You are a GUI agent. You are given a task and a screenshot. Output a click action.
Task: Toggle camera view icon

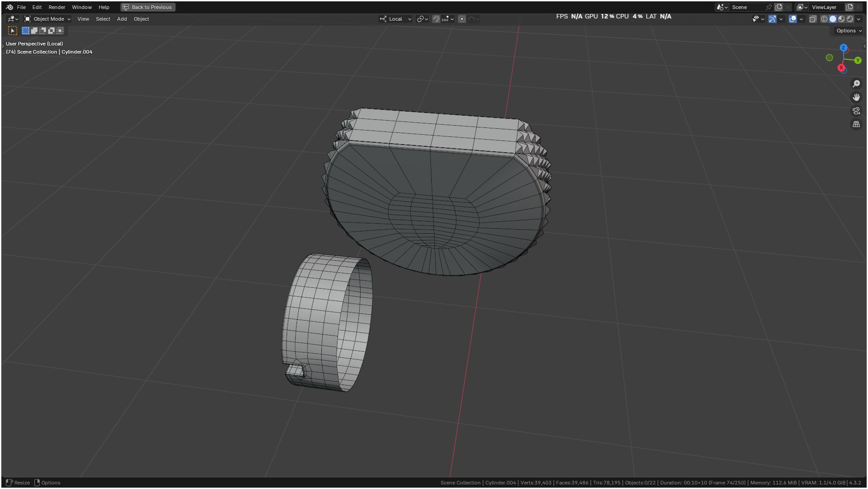[x=856, y=111]
